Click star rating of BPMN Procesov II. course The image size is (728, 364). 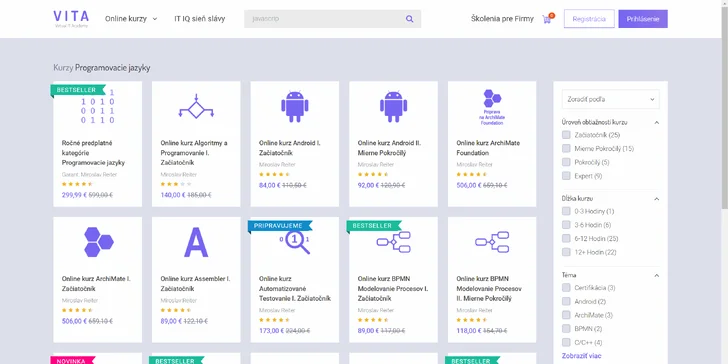[472, 320]
